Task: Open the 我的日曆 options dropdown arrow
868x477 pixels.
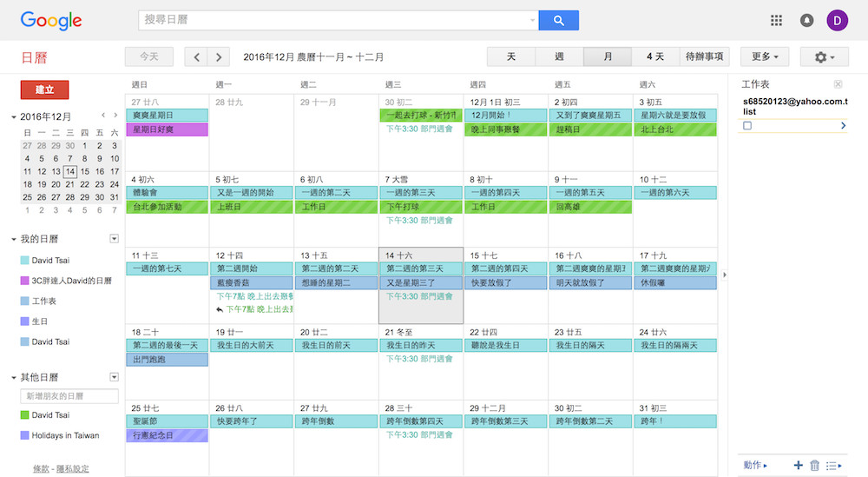Action: 114,239
